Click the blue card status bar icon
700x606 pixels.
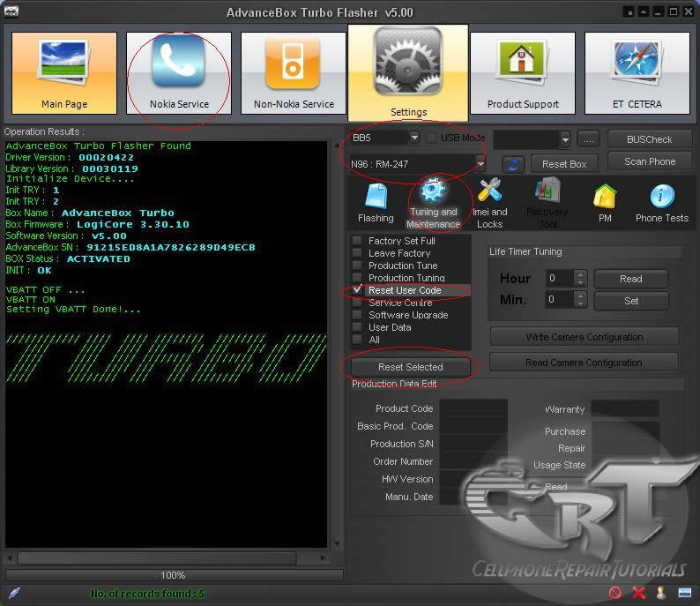pyautogui.click(x=684, y=593)
